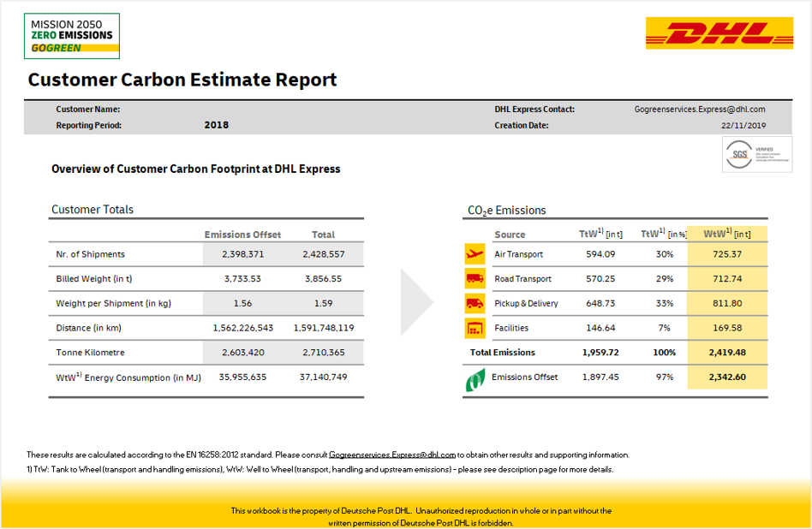This screenshot has height=529, width=812.
Task: Select weight per shipment value 1.56
Action: [242, 303]
